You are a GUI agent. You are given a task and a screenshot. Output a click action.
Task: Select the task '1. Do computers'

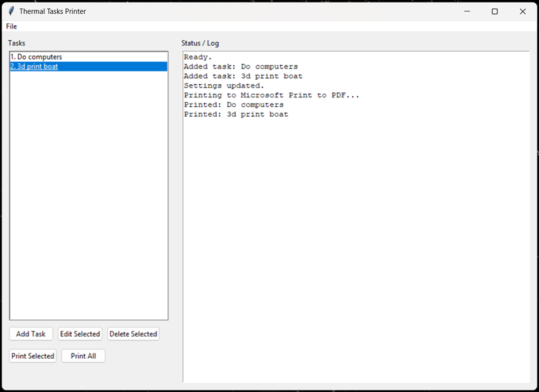36,57
